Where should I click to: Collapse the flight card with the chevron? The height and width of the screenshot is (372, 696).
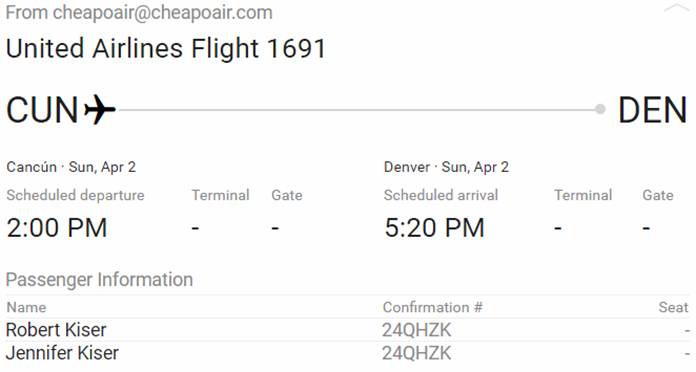click(x=676, y=8)
